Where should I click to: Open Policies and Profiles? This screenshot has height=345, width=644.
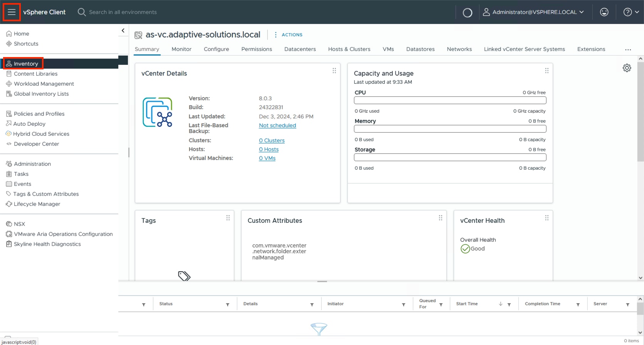tap(35, 114)
